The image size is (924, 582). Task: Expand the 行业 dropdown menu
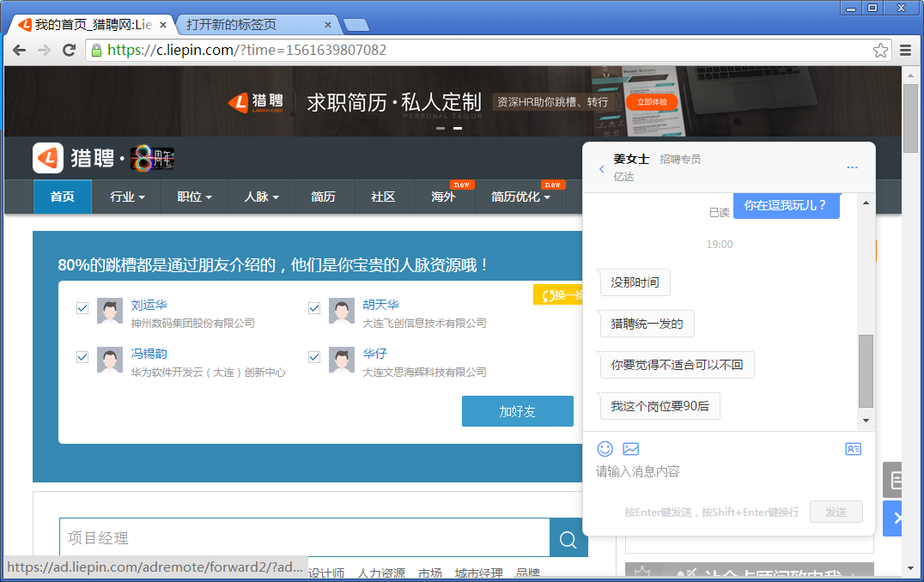127,197
